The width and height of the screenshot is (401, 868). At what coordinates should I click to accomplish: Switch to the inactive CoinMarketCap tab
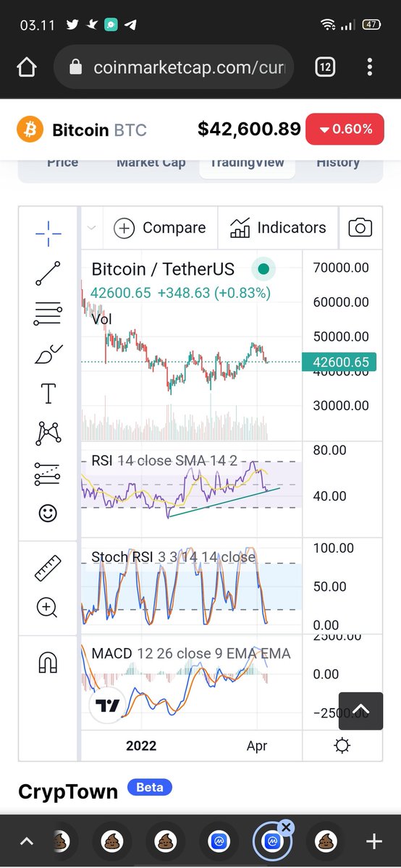218,841
